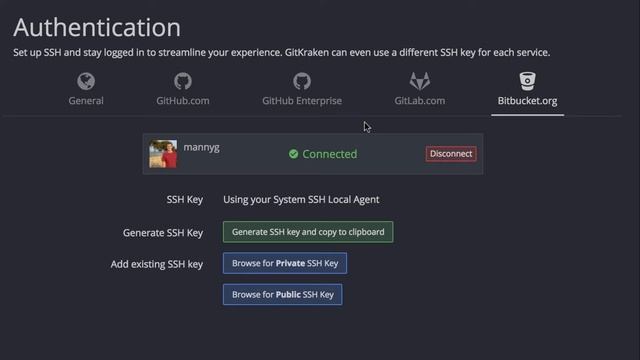
Task: Click the mannyg profile avatar
Action: [163, 154]
